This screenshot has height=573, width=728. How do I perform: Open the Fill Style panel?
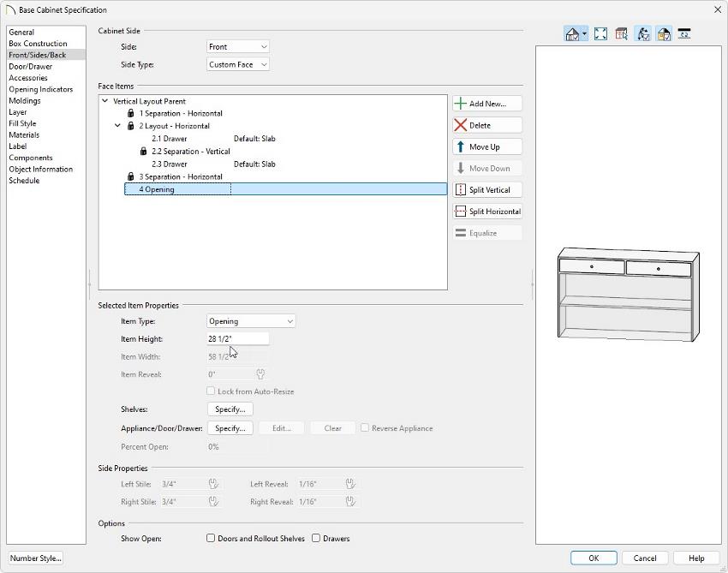[x=22, y=123]
